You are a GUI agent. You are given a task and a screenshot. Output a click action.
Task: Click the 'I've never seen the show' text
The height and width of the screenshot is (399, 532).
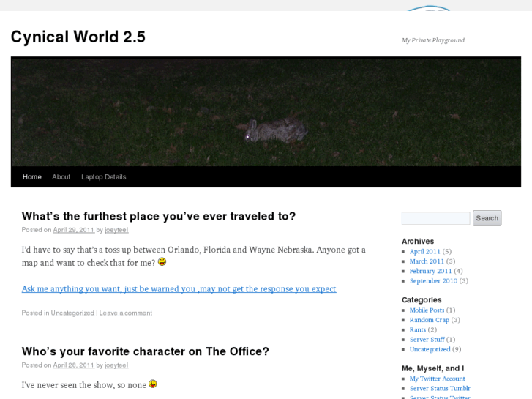coord(84,385)
